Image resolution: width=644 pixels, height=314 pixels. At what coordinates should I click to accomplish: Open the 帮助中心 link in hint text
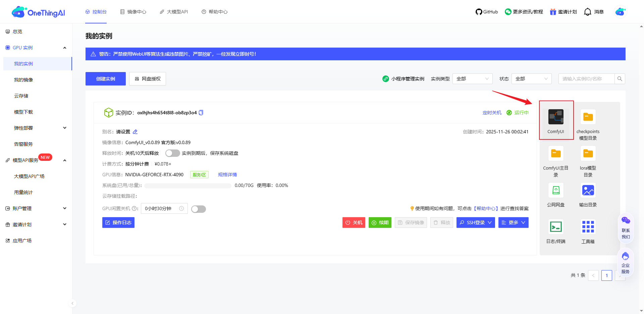[486, 208]
